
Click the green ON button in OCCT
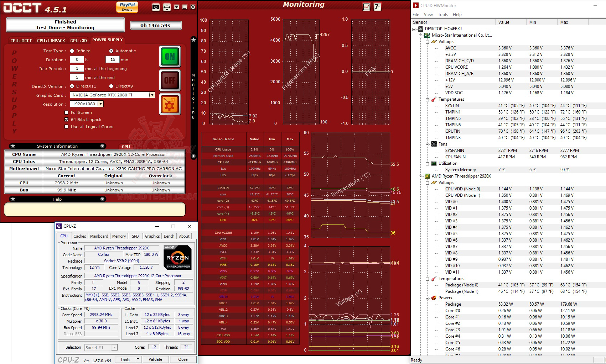pyautogui.click(x=170, y=56)
